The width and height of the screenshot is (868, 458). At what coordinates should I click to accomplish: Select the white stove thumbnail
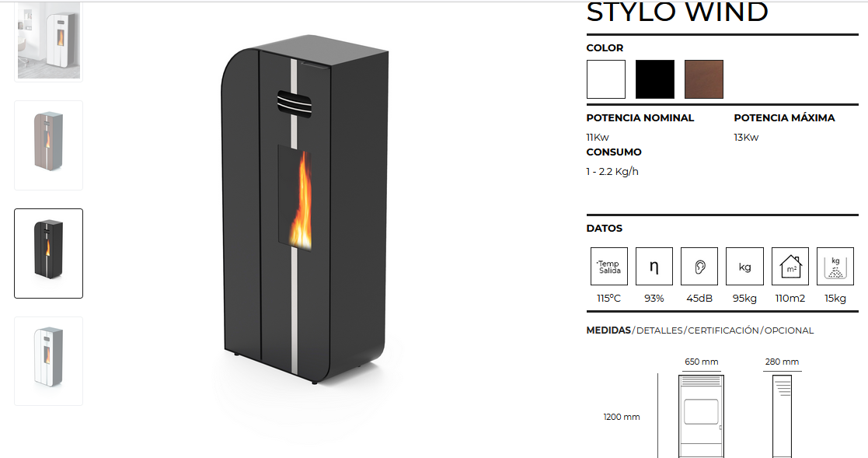(x=49, y=361)
